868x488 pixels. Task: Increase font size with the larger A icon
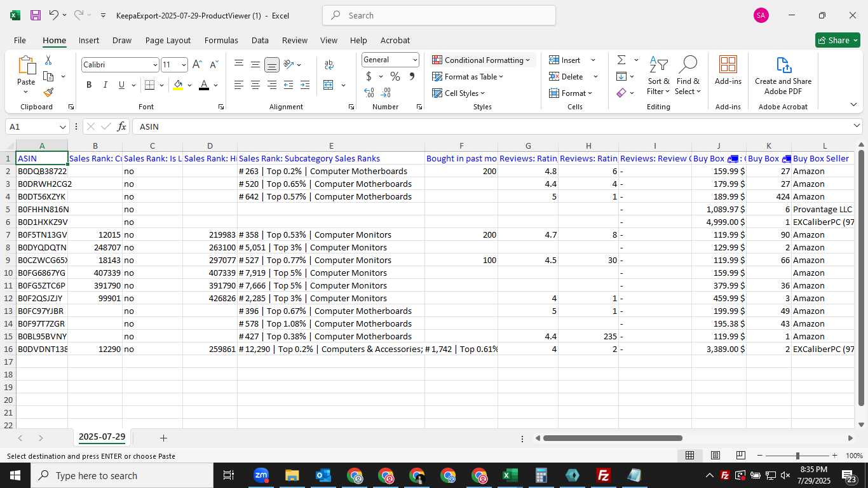pos(197,64)
